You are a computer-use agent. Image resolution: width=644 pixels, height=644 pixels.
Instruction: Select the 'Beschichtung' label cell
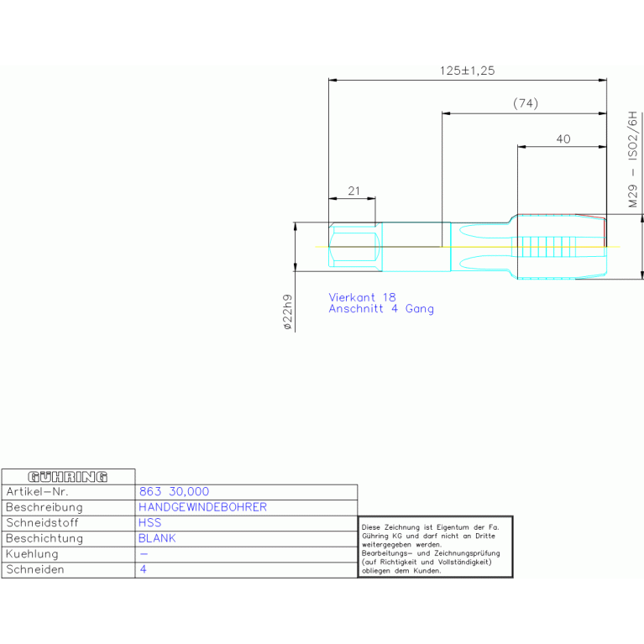coord(68,539)
